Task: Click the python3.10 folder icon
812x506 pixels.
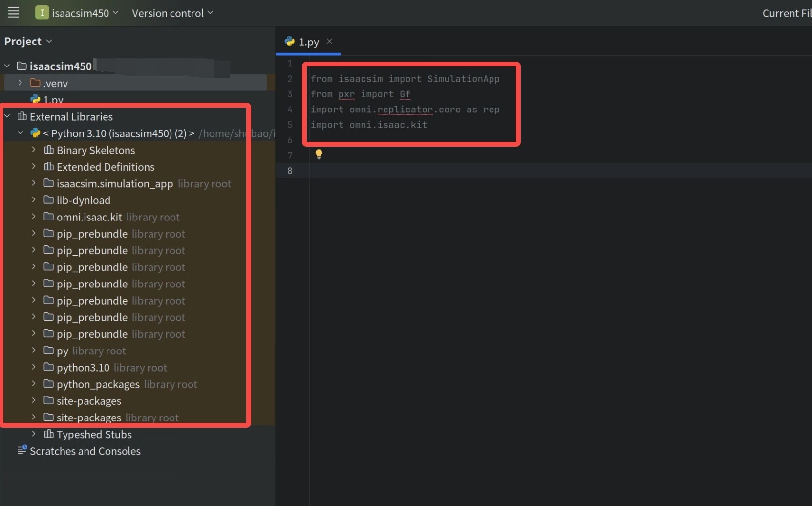Action: point(49,367)
